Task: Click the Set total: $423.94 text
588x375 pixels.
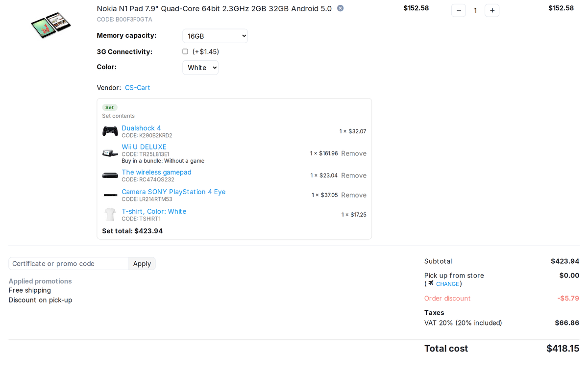Action: 132,231
